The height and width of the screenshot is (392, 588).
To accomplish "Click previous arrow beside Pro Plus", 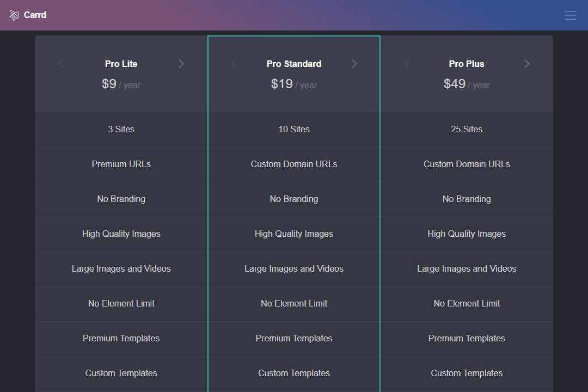I will pos(407,64).
